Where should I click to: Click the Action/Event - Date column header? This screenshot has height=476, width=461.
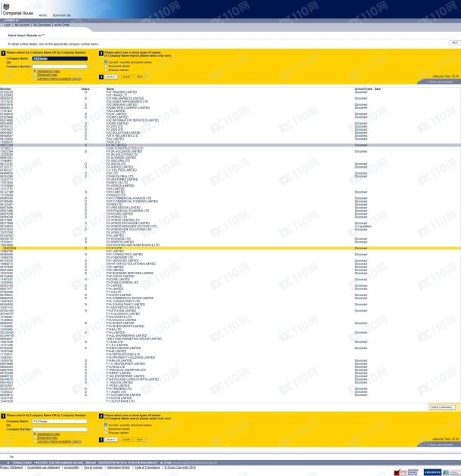(367, 89)
